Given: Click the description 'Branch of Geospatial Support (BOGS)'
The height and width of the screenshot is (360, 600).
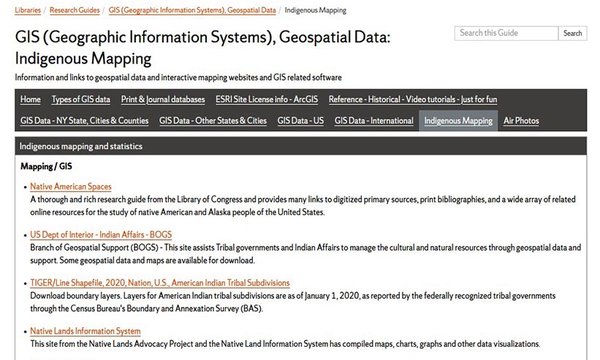Looking at the screenshot, I should tap(305, 254).
